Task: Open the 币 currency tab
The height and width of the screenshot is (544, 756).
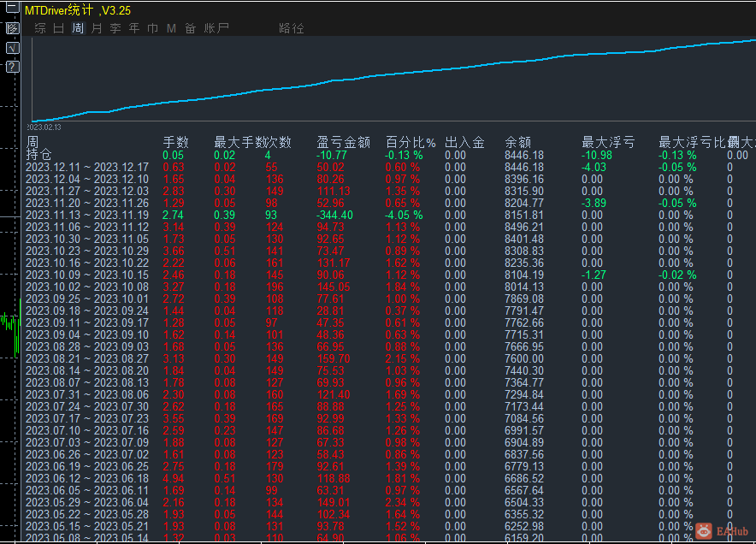Action: 153,28
